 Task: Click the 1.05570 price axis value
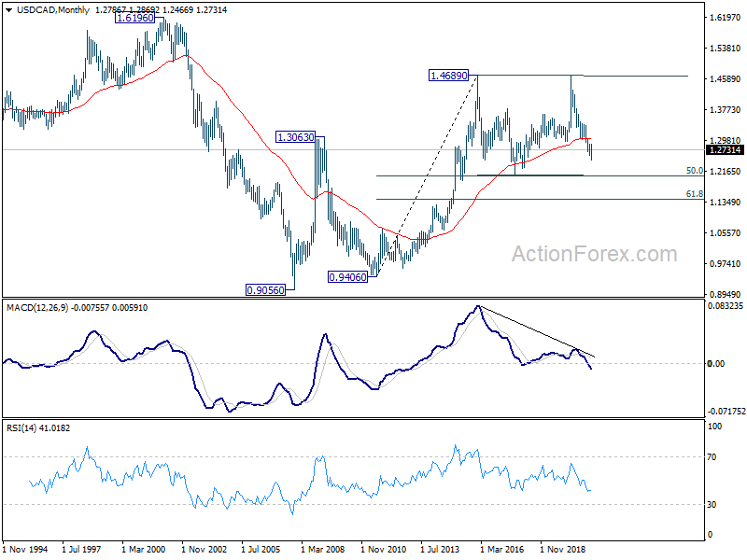click(725, 233)
